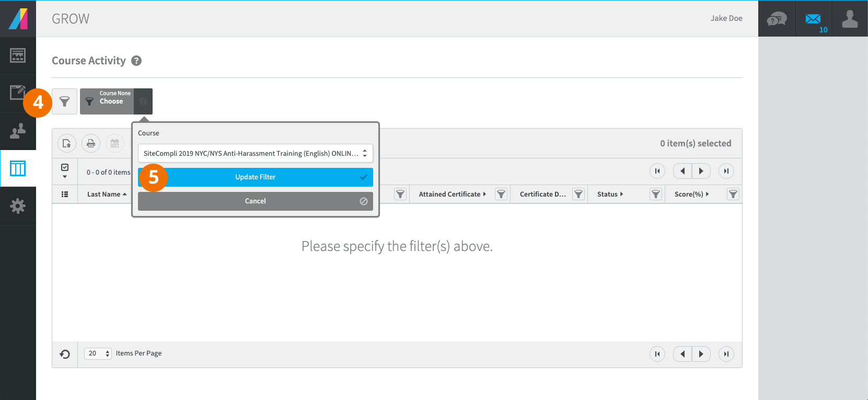Open the edit/notes sidebar icon
The width and height of the screenshot is (868, 400).
click(x=18, y=93)
